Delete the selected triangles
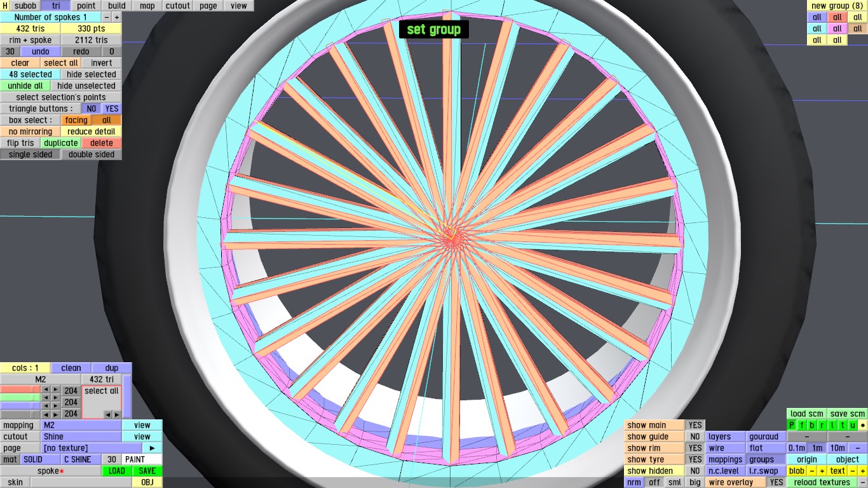The width and height of the screenshot is (868, 488). [x=102, y=143]
